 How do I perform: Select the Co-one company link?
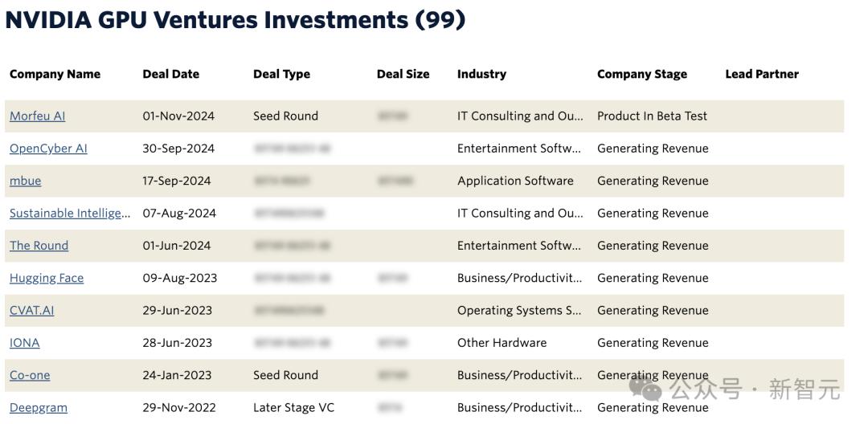[30, 375]
